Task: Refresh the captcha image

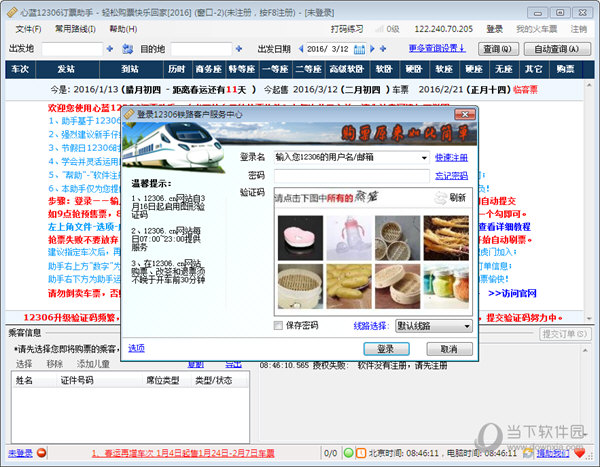Action: pyautogui.click(x=450, y=198)
